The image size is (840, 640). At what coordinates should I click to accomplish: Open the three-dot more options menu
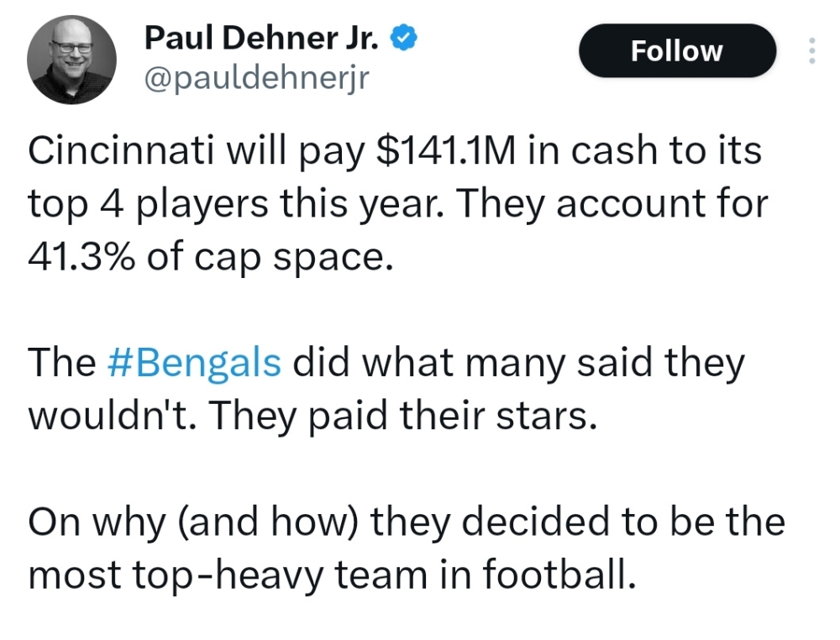point(812,51)
